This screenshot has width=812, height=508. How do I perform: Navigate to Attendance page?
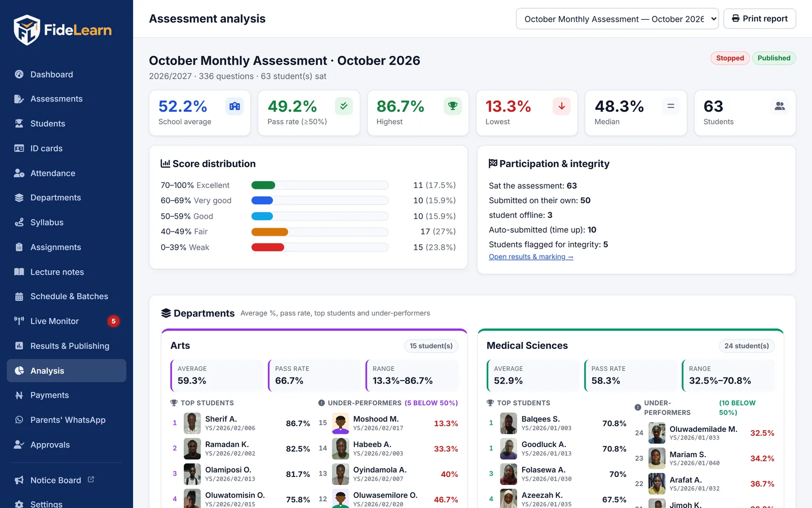(x=66, y=173)
